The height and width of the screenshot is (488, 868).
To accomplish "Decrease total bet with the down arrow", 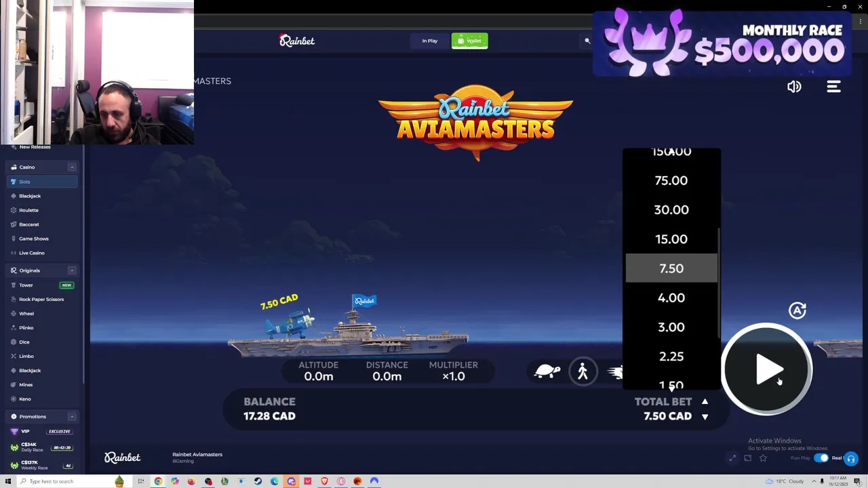I will coord(705,417).
